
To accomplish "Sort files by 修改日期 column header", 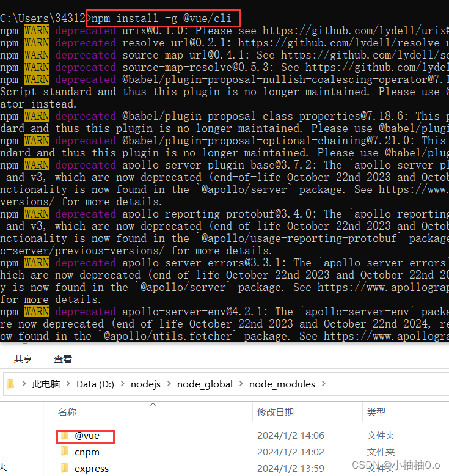I will (276, 412).
